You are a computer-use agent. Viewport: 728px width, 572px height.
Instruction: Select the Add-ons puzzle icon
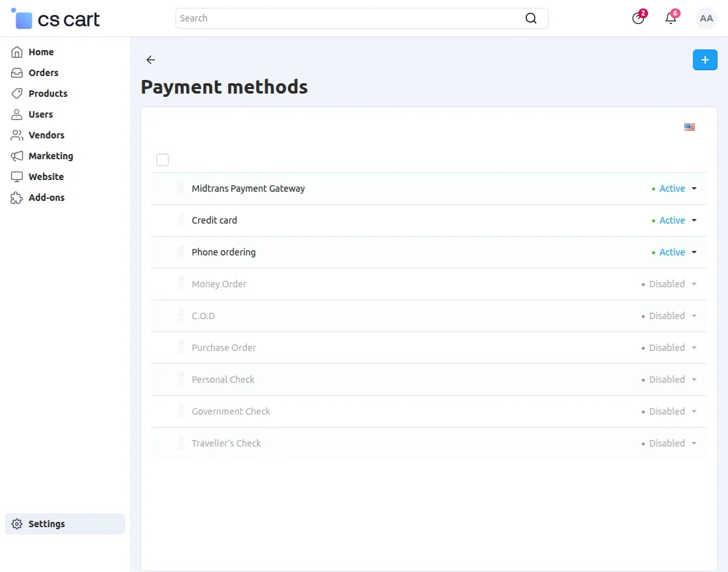click(17, 197)
